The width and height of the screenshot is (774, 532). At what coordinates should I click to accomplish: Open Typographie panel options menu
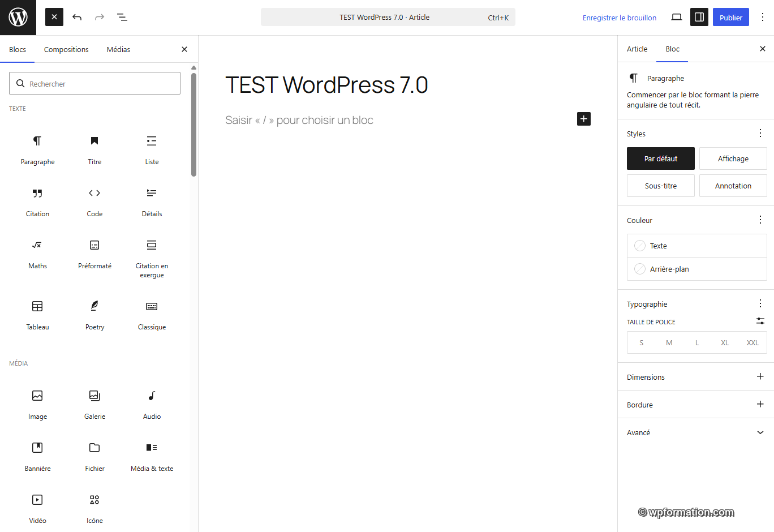[760, 303]
